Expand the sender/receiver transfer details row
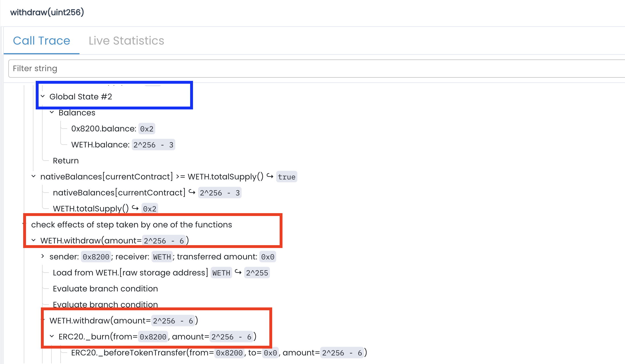The image size is (625, 364). coord(43,257)
